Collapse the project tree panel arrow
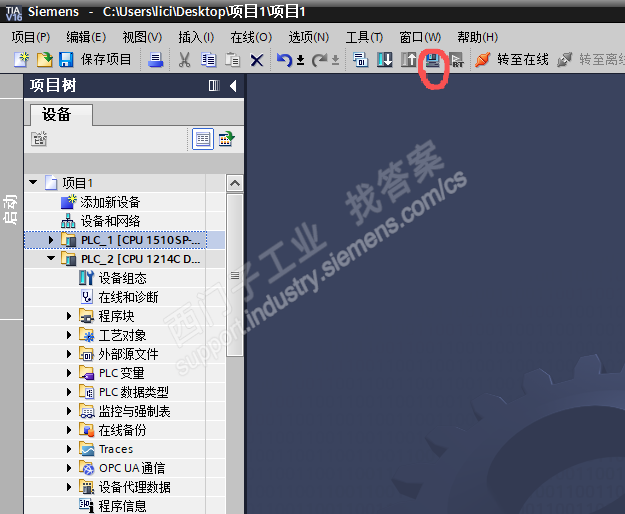 pyautogui.click(x=233, y=86)
